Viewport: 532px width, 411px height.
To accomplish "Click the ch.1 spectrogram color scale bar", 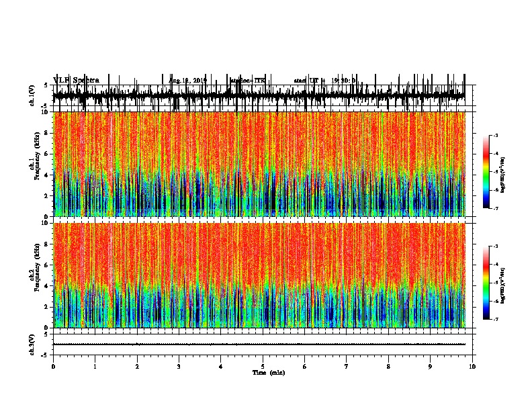I will click(486, 172).
